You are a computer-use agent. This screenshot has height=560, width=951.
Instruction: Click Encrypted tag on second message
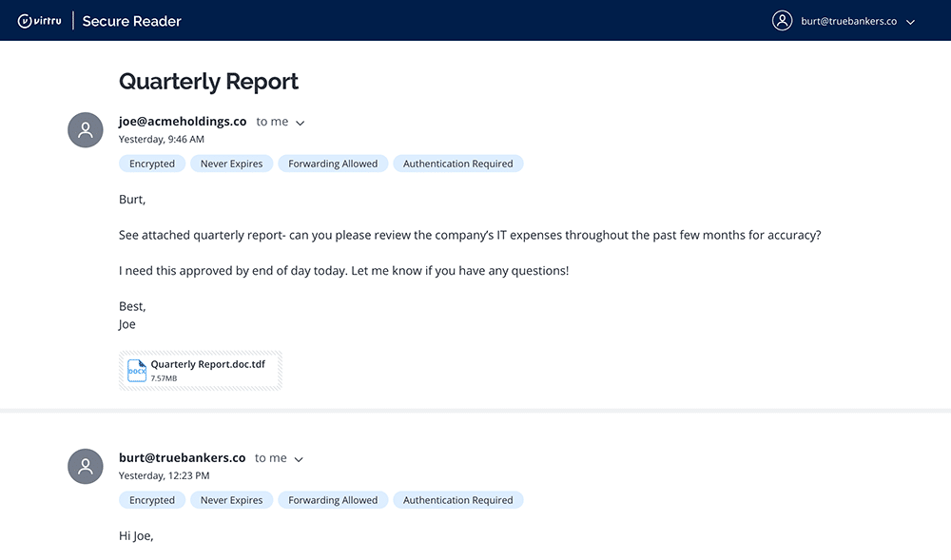coord(152,500)
